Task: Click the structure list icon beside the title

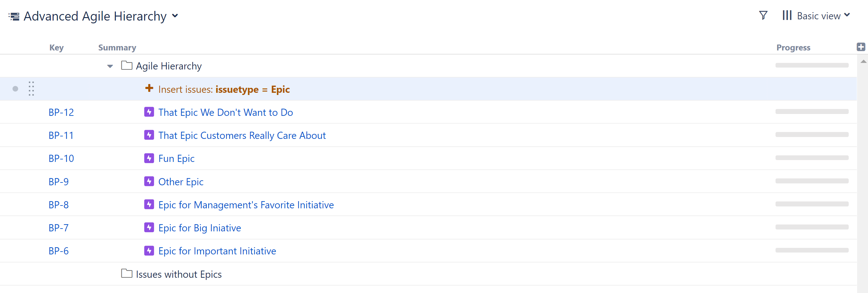Action: point(14,16)
